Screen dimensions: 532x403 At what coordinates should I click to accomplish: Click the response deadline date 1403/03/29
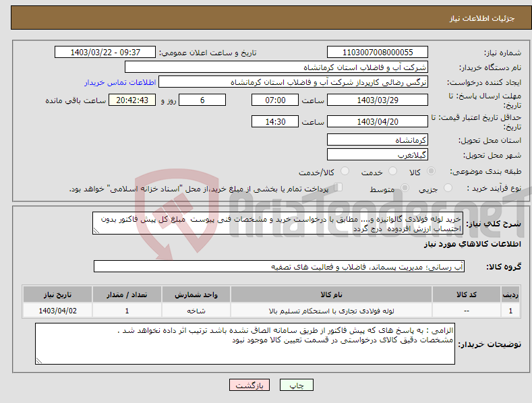tap(378, 100)
